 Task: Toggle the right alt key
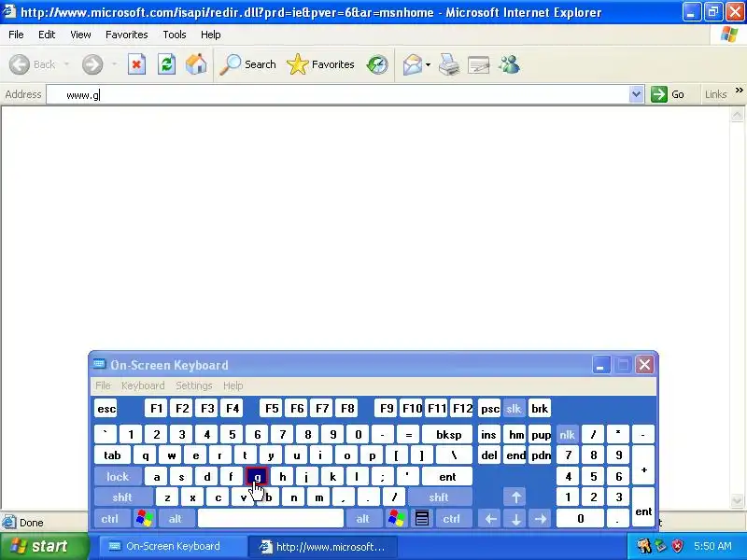363,519
